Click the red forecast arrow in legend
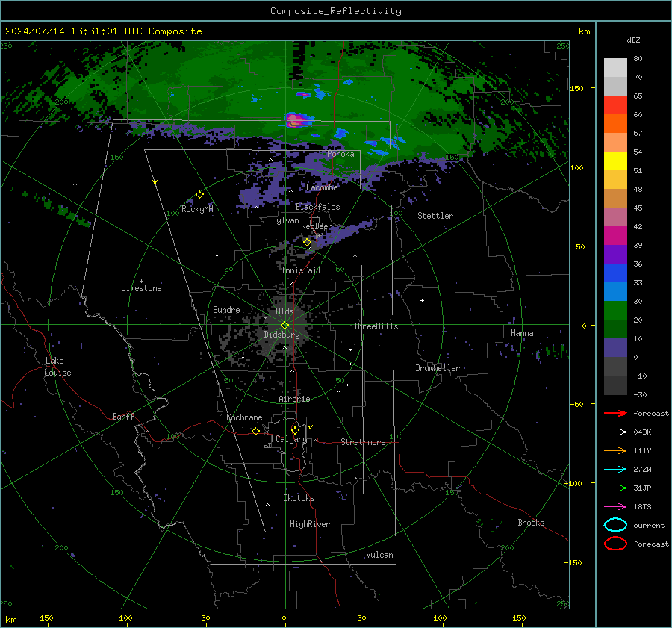Screen dimensions: 672x628 point(615,413)
